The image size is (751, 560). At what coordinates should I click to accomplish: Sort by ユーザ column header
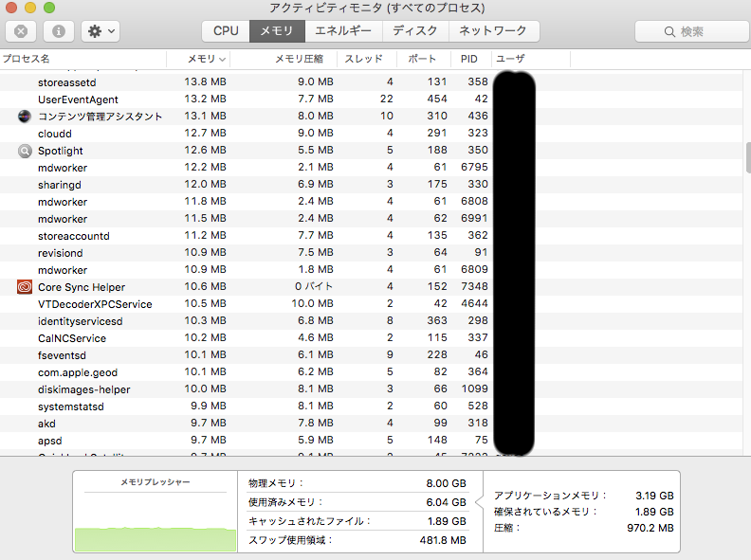pos(531,59)
